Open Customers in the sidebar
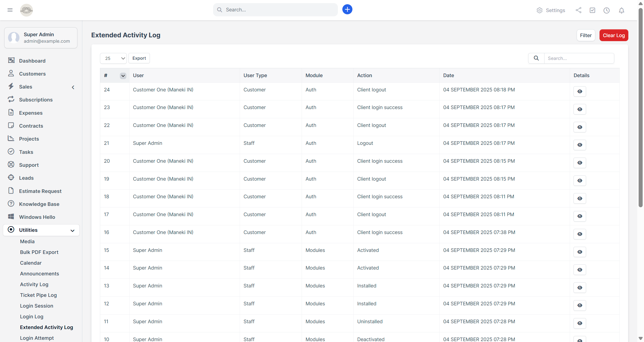The height and width of the screenshot is (342, 644). tap(41, 74)
